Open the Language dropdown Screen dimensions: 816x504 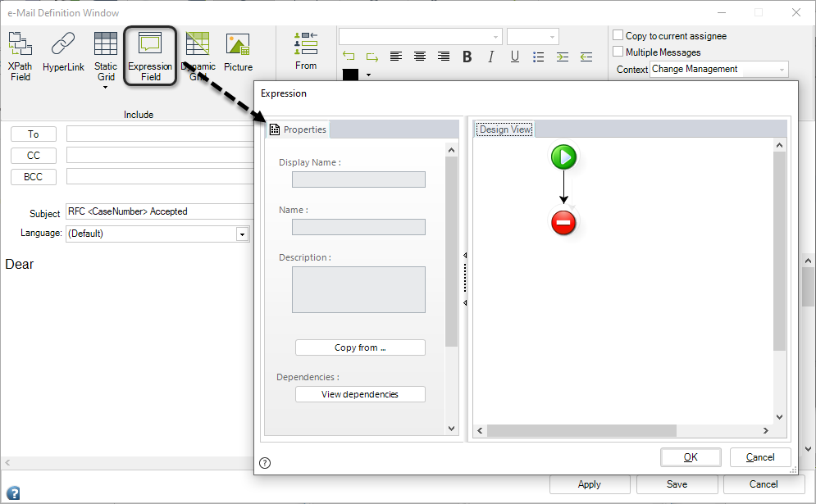pyautogui.click(x=242, y=234)
